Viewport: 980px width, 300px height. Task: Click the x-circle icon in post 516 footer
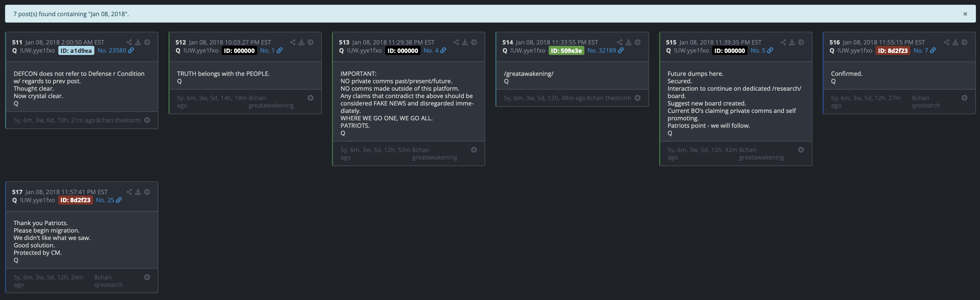964,98
